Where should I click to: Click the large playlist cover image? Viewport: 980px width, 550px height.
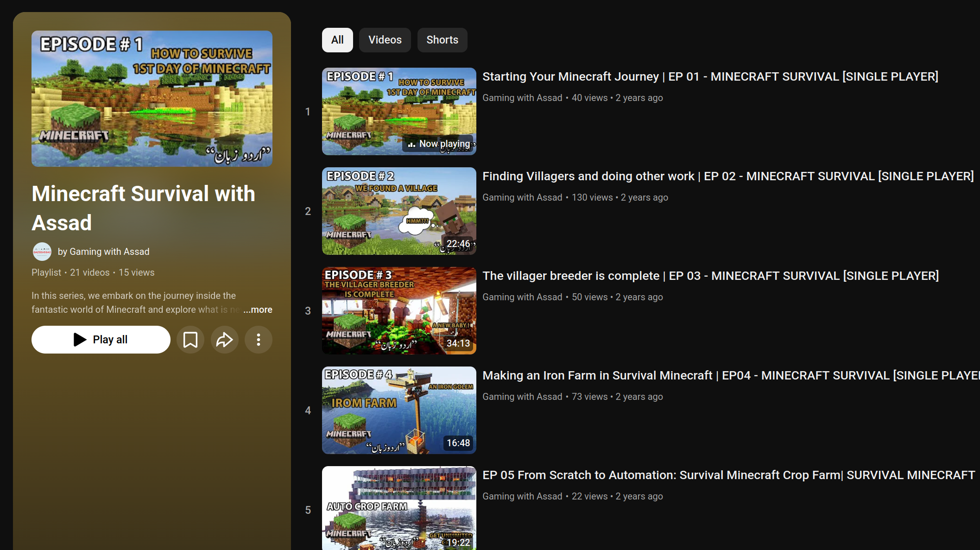pyautogui.click(x=152, y=99)
